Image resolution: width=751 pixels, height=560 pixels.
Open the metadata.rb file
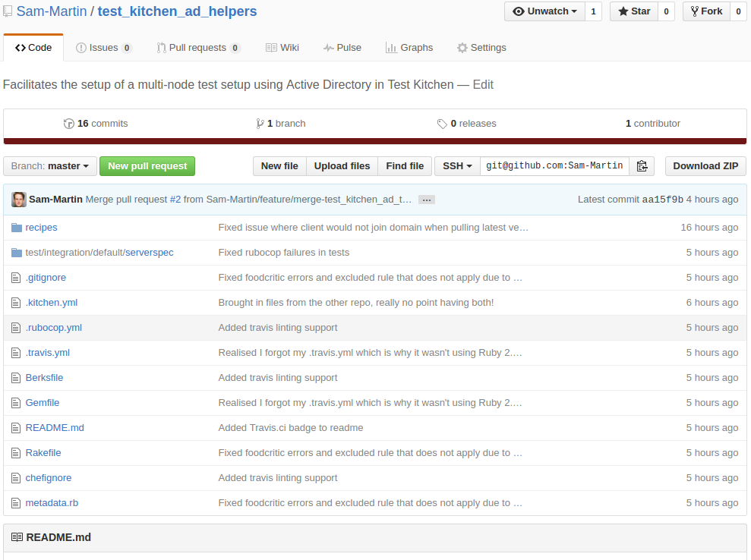pyautogui.click(x=52, y=503)
